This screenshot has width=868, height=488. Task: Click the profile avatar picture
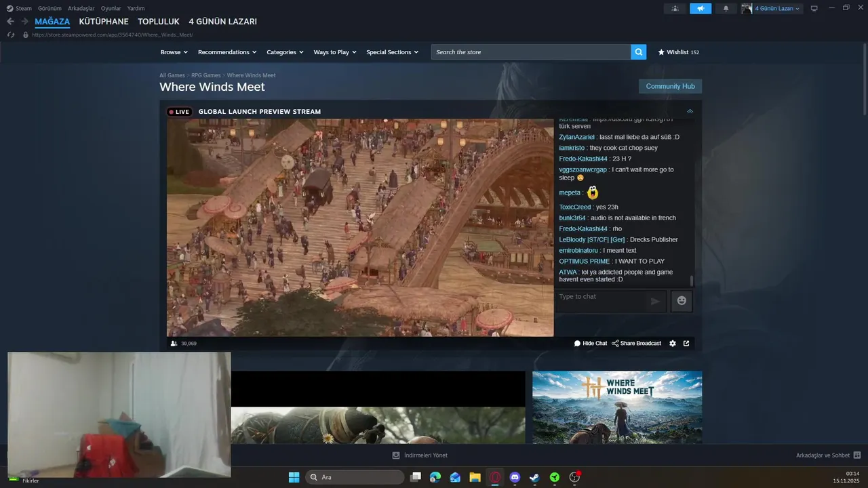(x=747, y=9)
